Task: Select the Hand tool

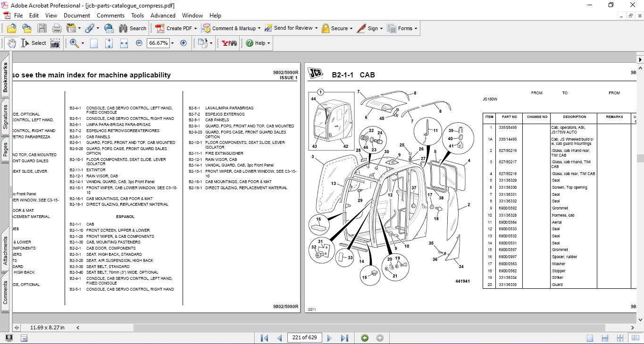Action: (12, 43)
